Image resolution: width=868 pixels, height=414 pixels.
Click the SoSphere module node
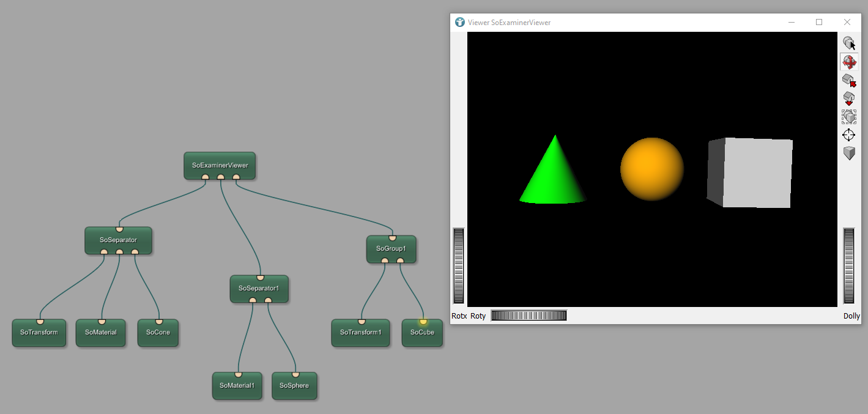tap(294, 386)
